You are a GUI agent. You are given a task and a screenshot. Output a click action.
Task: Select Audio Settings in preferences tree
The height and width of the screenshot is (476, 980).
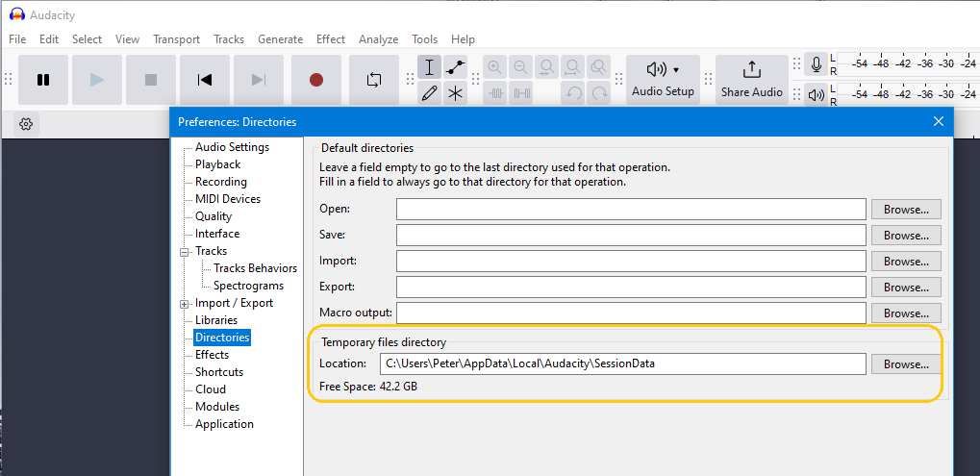pos(232,147)
